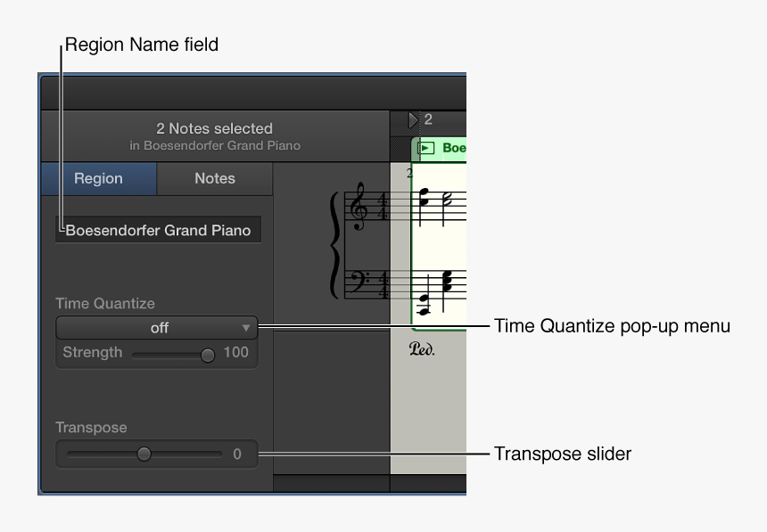Click the Transpose label

(x=91, y=428)
